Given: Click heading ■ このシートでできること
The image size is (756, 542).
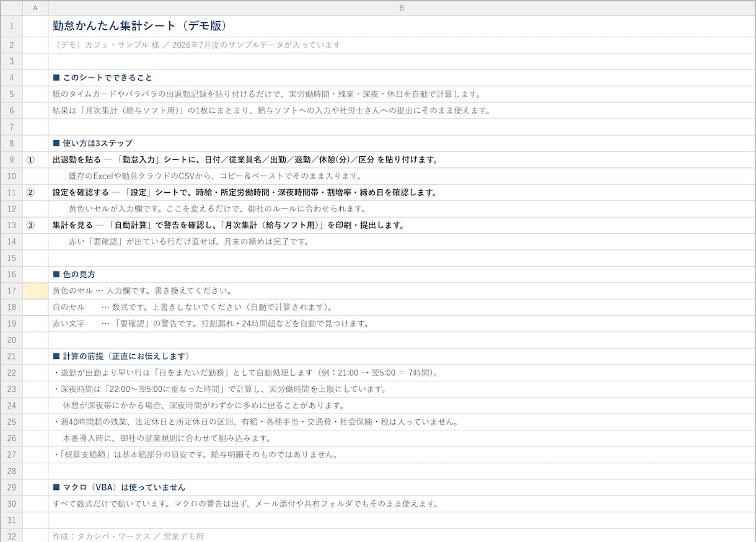Looking at the screenshot, I should coord(402,78).
